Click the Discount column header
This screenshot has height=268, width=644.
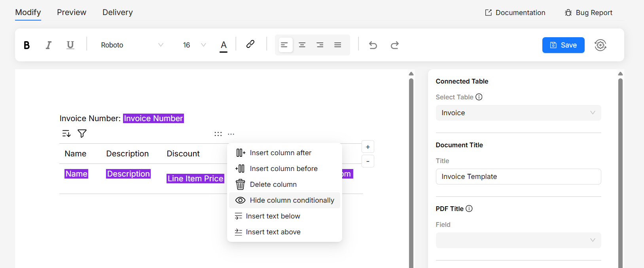pyautogui.click(x=183, y=154)
